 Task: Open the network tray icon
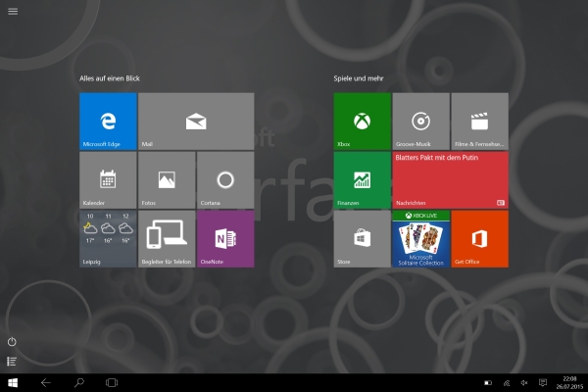pos(507,383)
